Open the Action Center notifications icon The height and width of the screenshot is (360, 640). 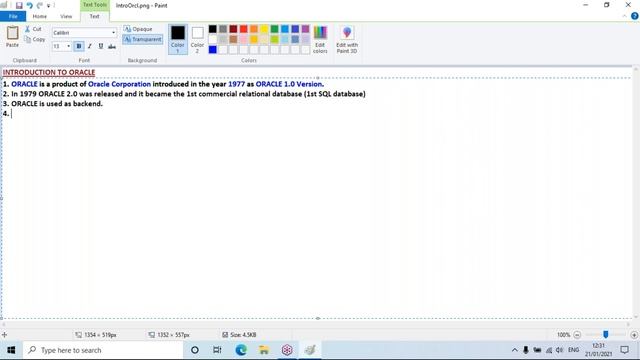click(x=624, y=350)
